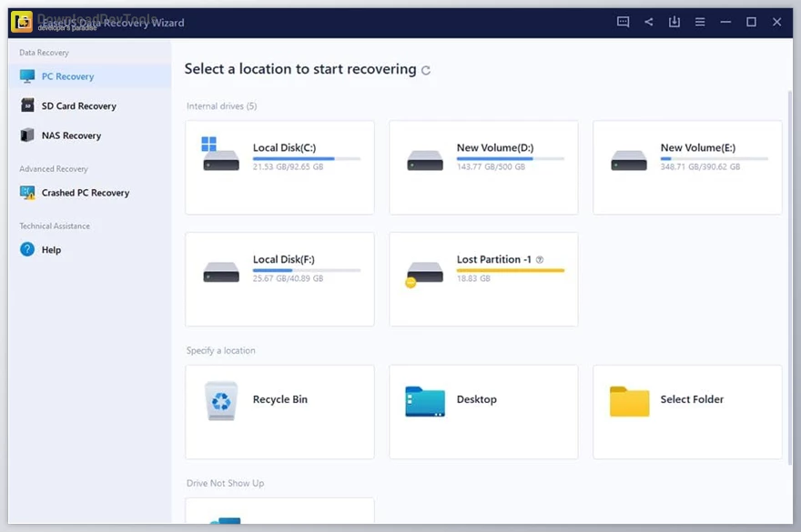The width and height of the screenshot is (801, 532).
Task: Click the 18.83 GB size text
Action: [473, 279]
